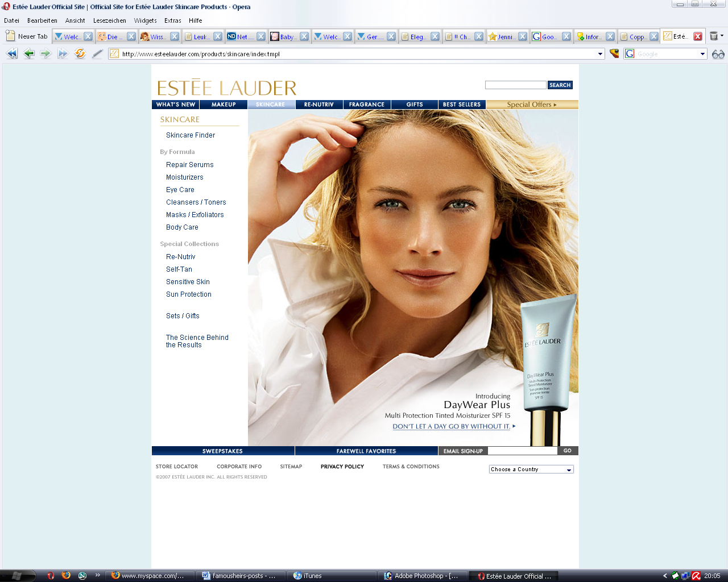Open the closed tabs trash can
The image size is (728, 582).
[x=714, y=36]
